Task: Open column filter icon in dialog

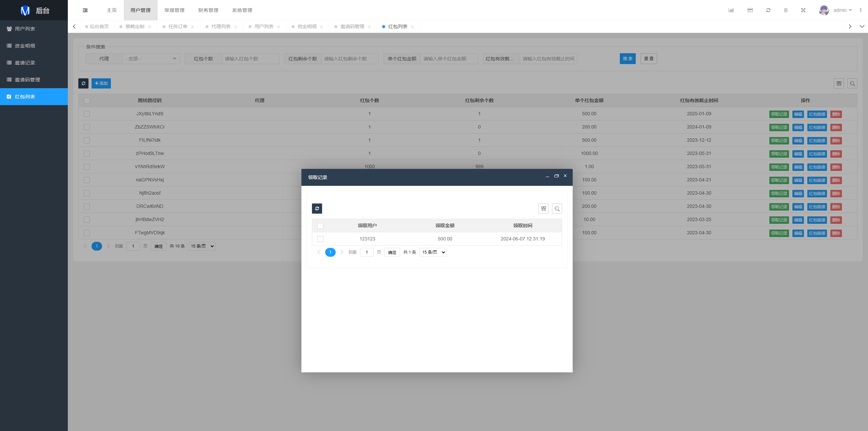Action: 544,209
